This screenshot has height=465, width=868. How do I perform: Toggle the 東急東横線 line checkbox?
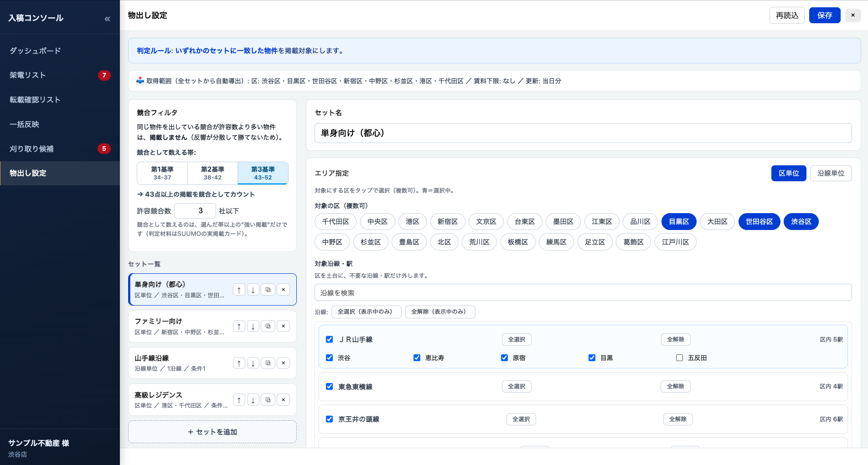click(330, 387)
